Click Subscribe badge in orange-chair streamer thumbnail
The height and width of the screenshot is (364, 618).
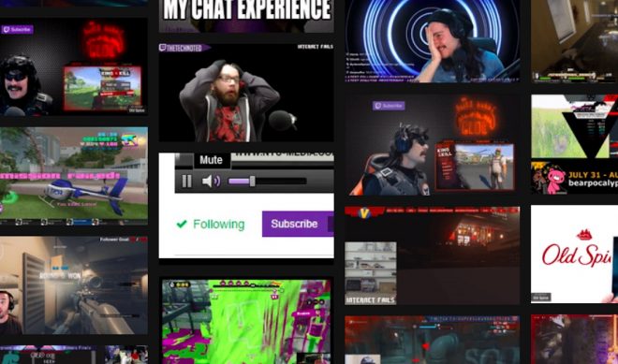[389, 106]
